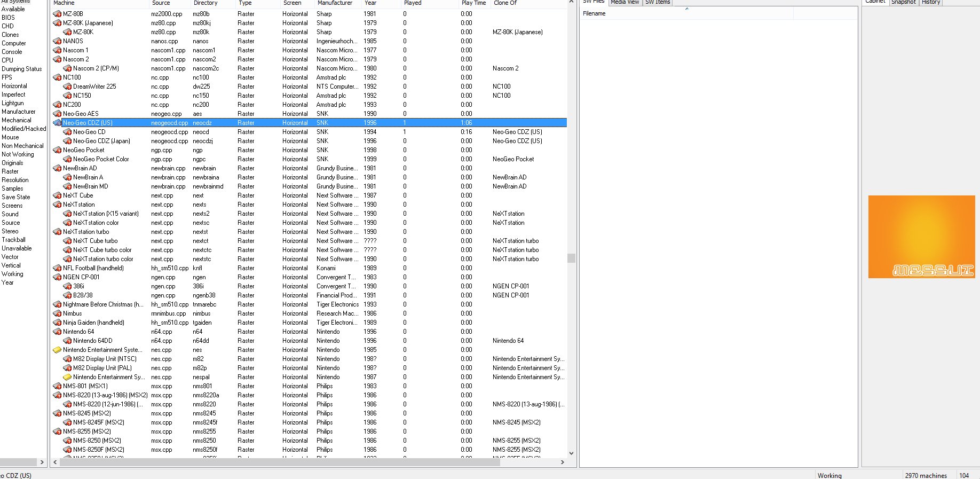Select the Available folder filter
The width and height of the screenshot is (980, 479).
click(x=13, y=9)
